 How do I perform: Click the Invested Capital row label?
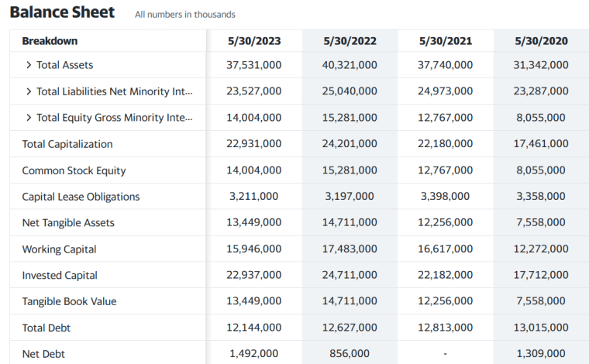(60, 276)
